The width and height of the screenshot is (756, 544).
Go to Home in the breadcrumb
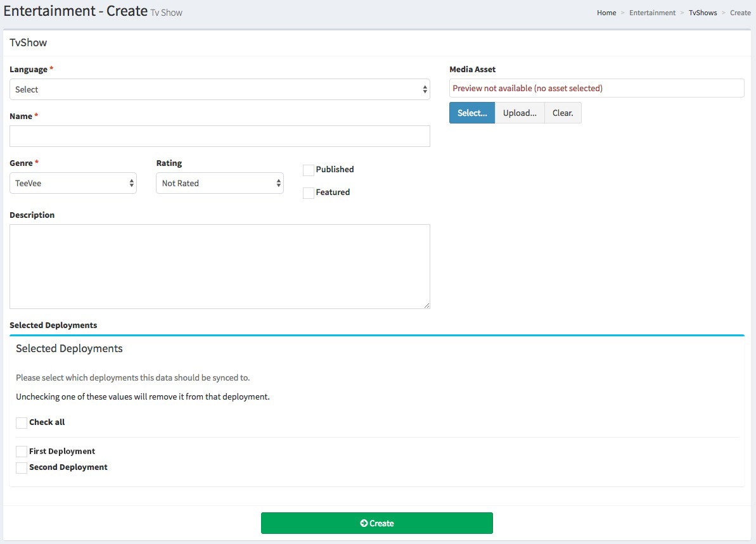tap(606, 13)
